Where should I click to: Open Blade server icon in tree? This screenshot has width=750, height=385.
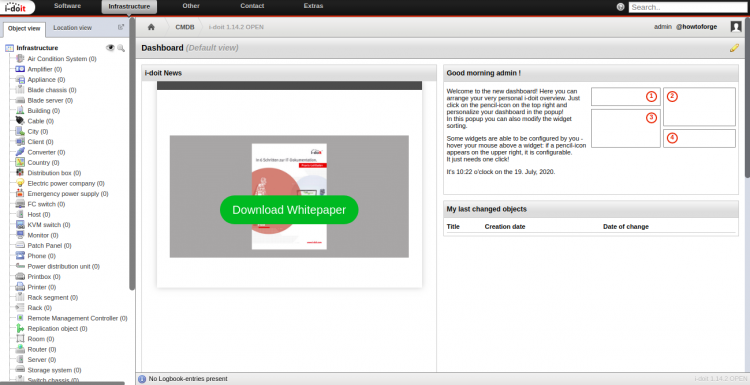(x=20, y=100)
